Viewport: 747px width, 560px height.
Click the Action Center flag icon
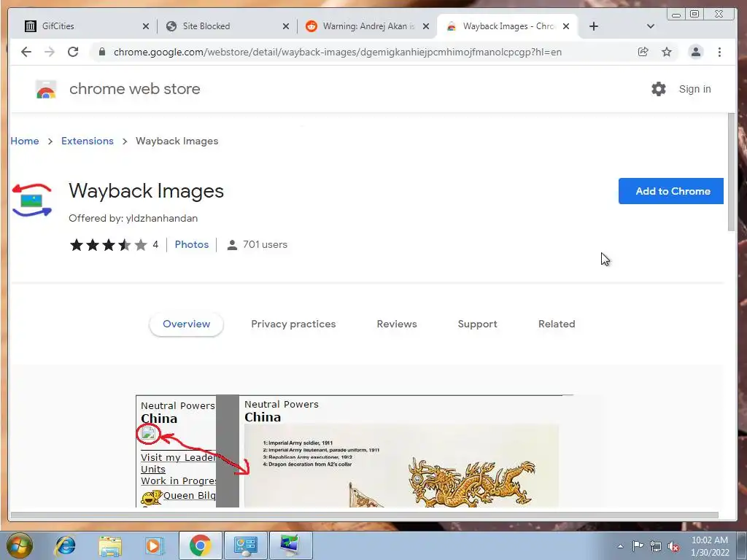coord(638,545)
